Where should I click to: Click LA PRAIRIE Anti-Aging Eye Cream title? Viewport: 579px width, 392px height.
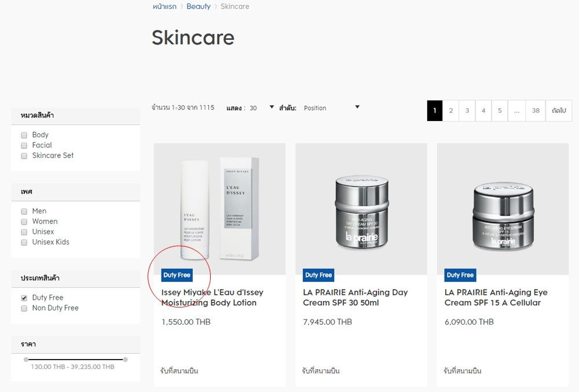point(496,298)
